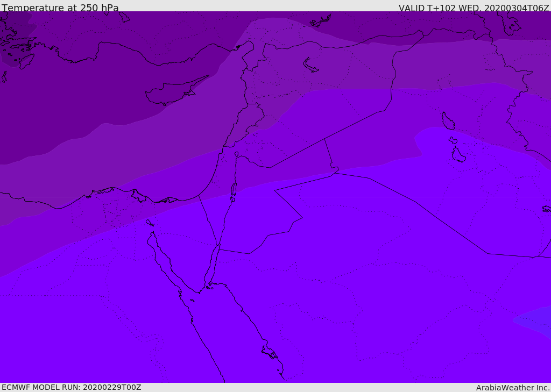Click the "Temperature at 250 hPa" title
This screenshot has height=392, width=551.
pyautogui.click(x=60, y=8)
